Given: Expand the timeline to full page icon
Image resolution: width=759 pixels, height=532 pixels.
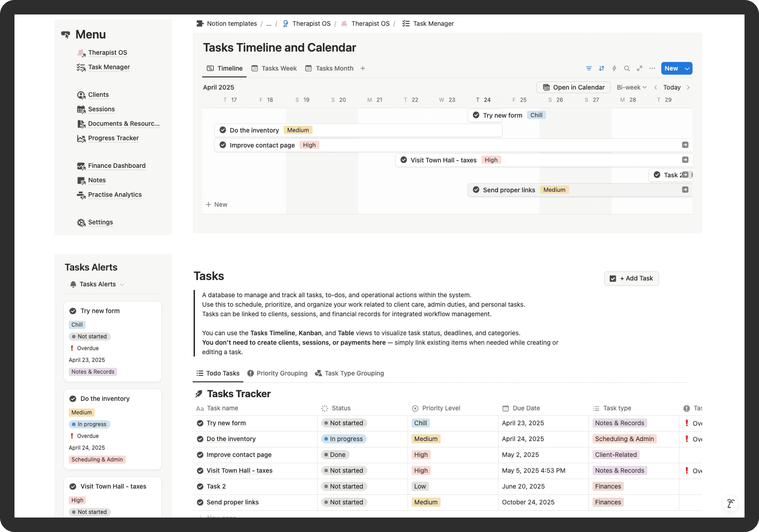Looking at the screenshot, I should pos(640,68).
